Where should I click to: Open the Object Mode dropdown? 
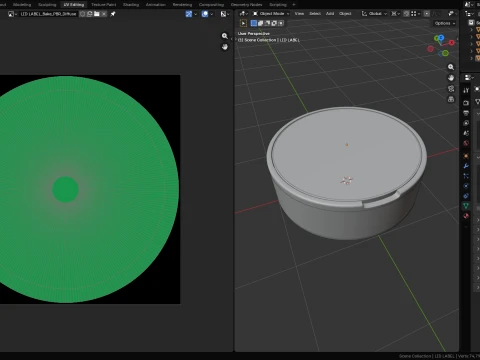click(271, 14)
